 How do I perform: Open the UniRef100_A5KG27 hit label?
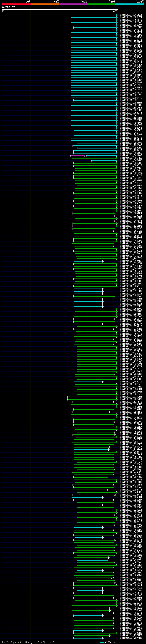131,618
